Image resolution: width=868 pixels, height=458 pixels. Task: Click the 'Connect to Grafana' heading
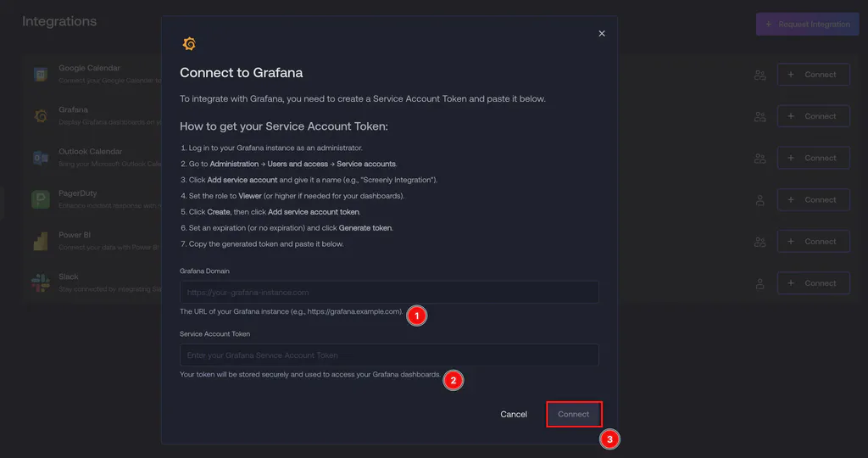pyautogui.click(x=242, y=73)
